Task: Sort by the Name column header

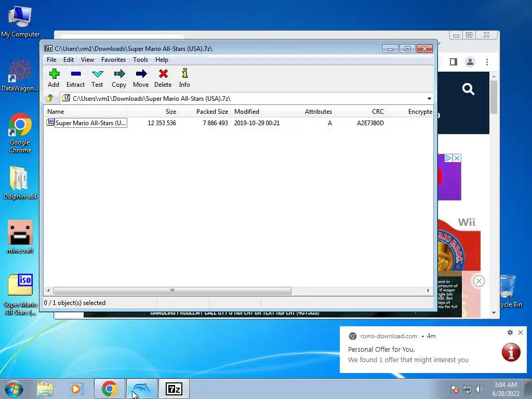Action: [x=86, y=112]
